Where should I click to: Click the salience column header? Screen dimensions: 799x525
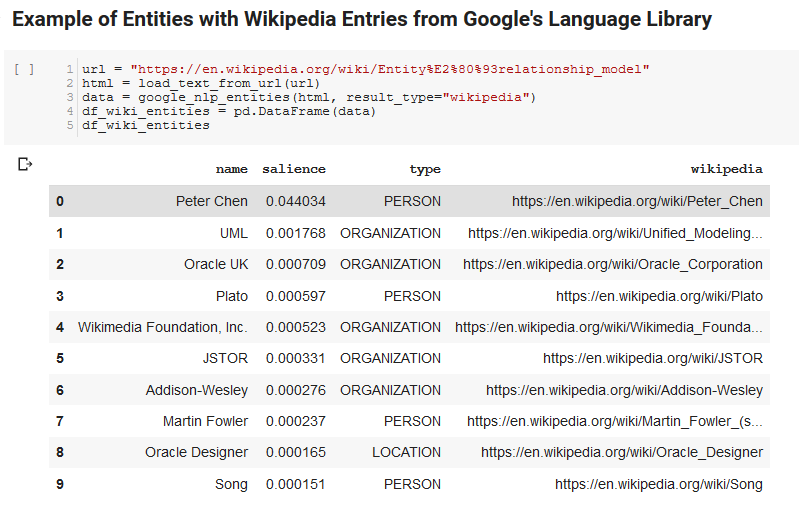pos(294,169)
